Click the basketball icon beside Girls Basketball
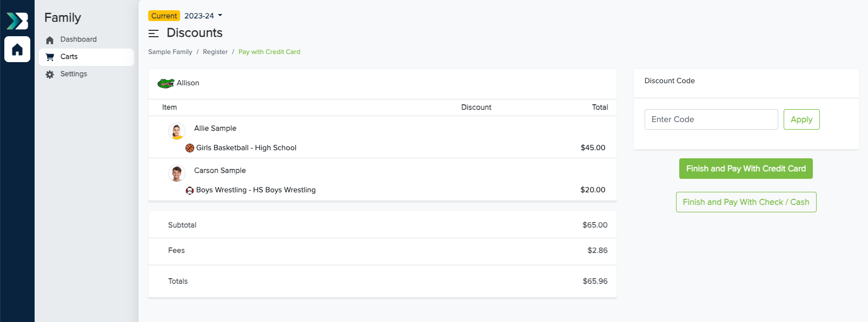The image size is (868, 322). tap(190, 148)
